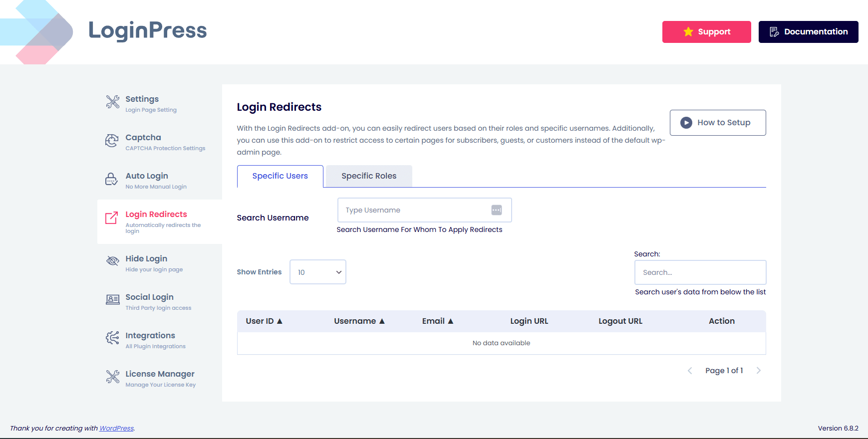Select the Specific Users tab
This screenshot has width=868, height=439.
pyautogui.click(x=280, y=176)
